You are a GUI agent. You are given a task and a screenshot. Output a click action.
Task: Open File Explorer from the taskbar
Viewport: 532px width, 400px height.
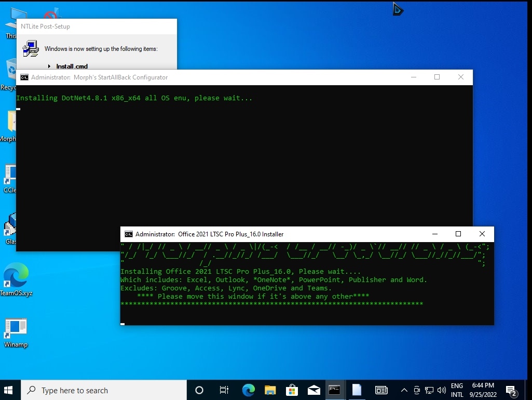click(x=270, y=390)
